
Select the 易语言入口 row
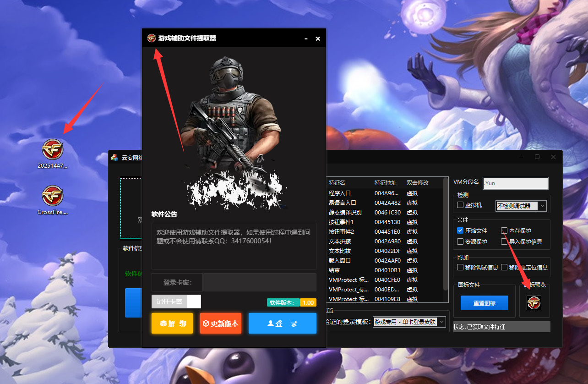[x=385, y=203]
